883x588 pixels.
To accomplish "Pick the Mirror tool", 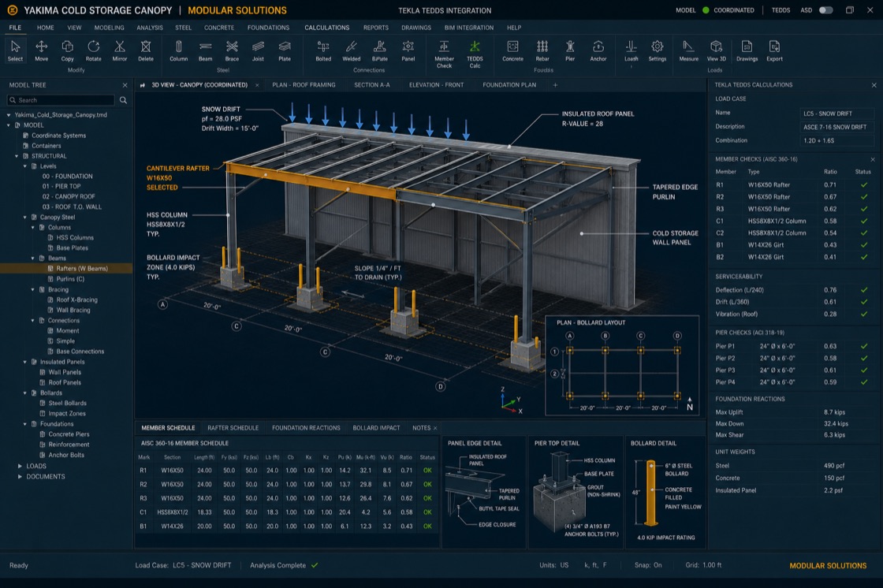I will (119, 50).
